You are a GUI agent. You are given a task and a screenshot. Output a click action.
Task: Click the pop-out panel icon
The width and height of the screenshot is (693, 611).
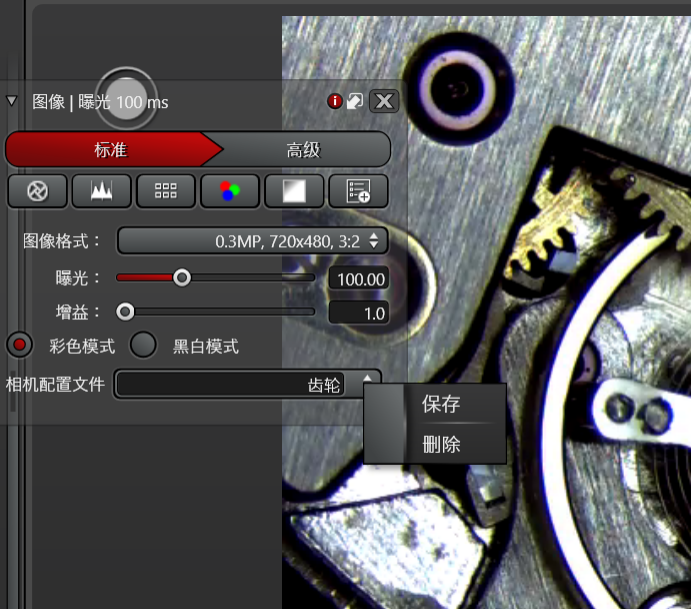pos(354,101)
